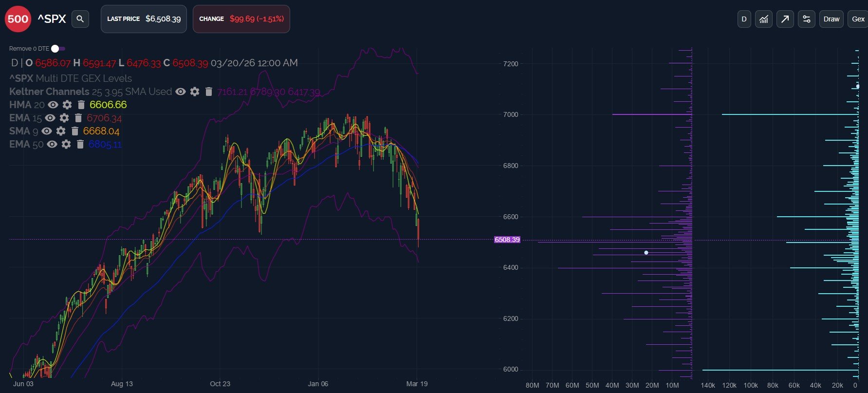Image resolution: width=868 pixels, height=393 pixels.
Task: Toggle the Remove 0 DTE switch
Action: pyautogui.click(x=58, y=49)
